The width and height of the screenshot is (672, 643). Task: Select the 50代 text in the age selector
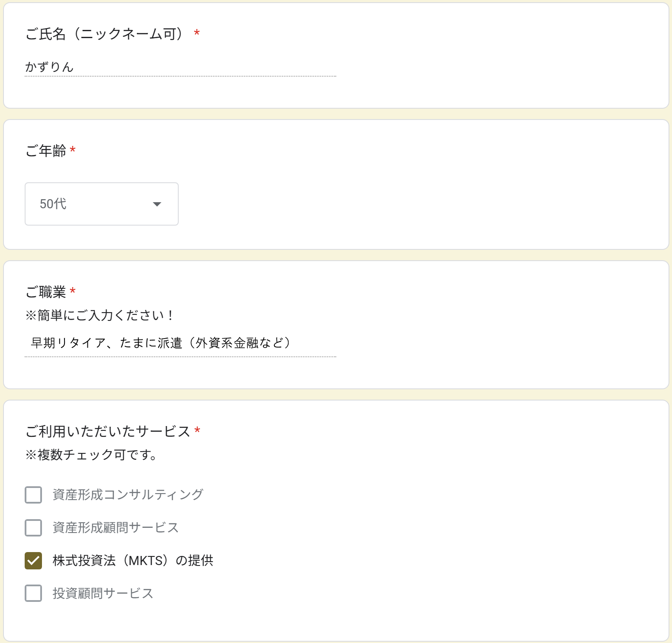tap(53, 204)
